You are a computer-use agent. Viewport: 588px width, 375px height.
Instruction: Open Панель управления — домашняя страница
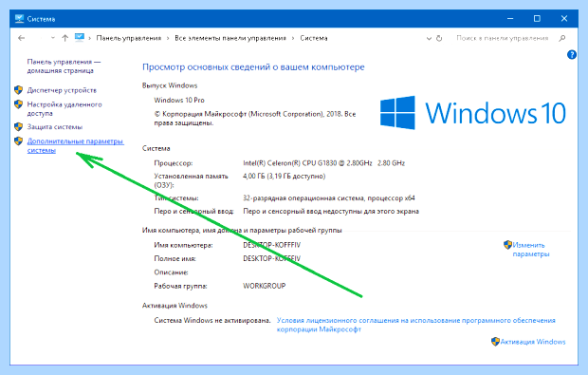[x=64, y=66]
